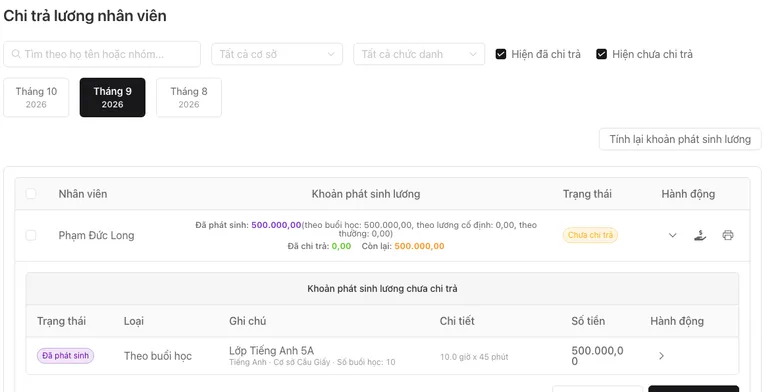Open details arrow for Lớp Tiếng Anh 5A
780x392 pixels.
tap(662, 356)
